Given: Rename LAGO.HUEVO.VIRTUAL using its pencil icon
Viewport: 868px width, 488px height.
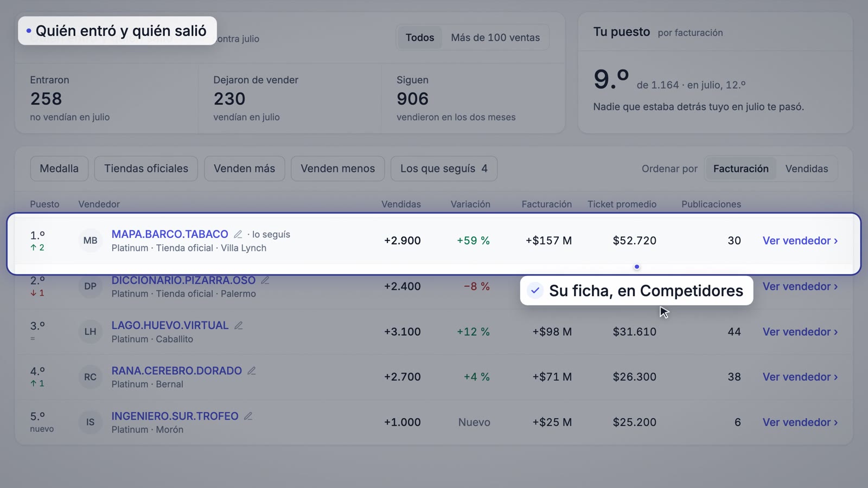Looking at the screenshot, I should [x=238, y=325].
